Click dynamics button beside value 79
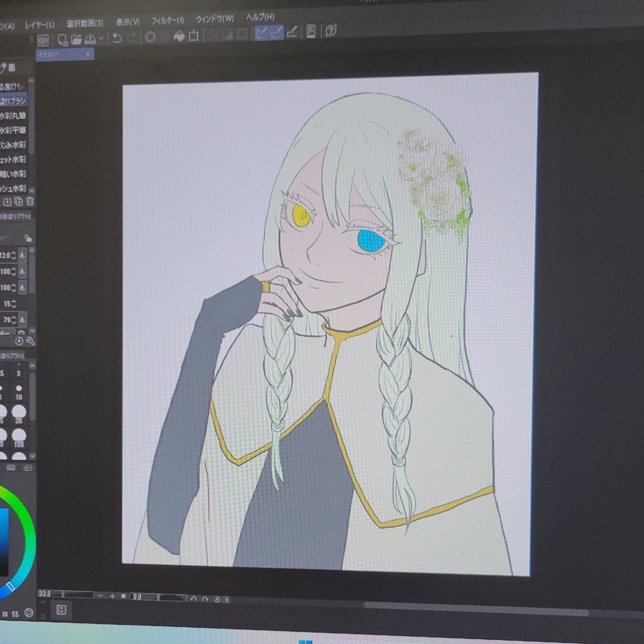 pos(23,319)
